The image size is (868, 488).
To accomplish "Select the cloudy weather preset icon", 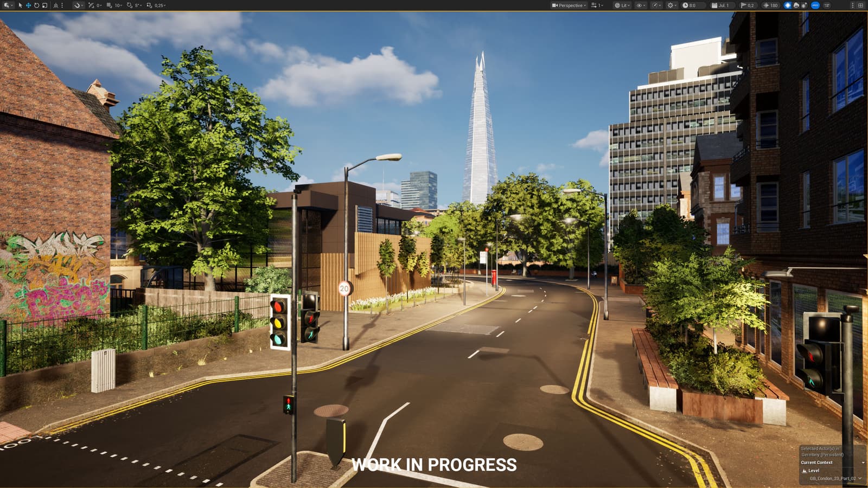I will tap(796, 5).
